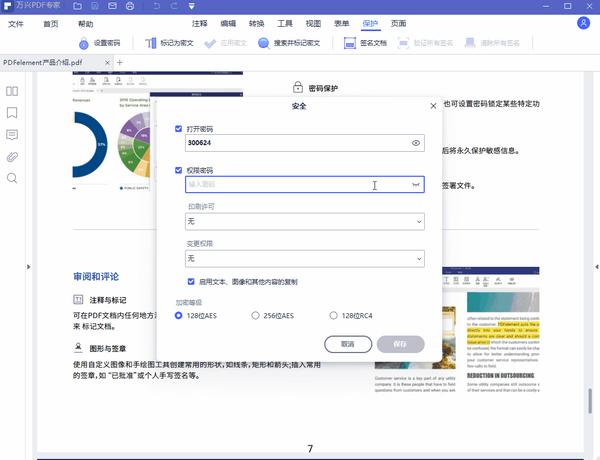Click the print icon in title bar
The width and height of the screenshot is (600, 460).
130,6
